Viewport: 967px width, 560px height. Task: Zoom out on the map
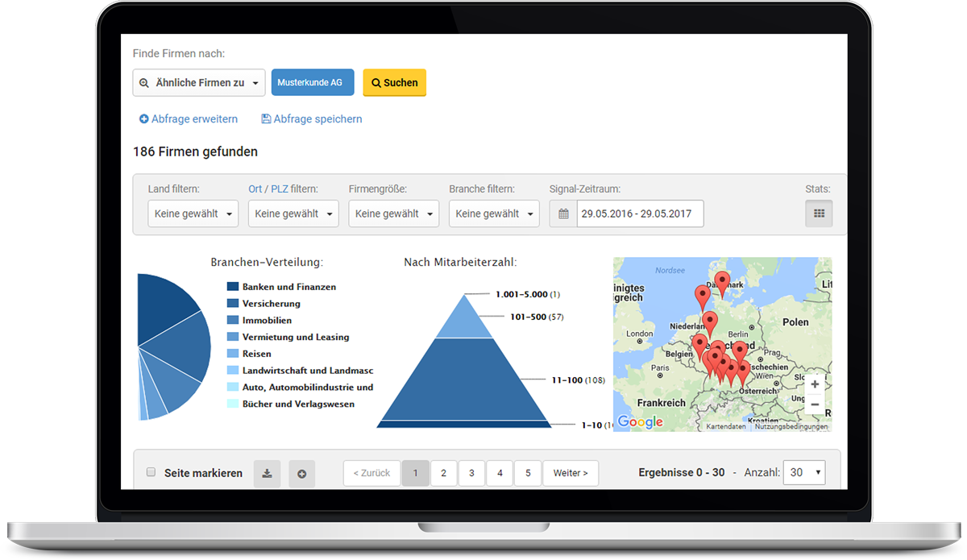point(815,404)
